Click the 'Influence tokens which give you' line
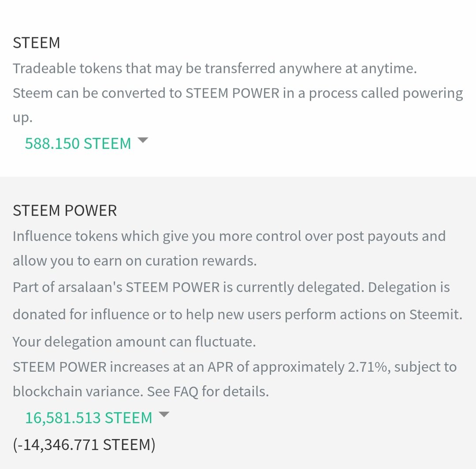 point(229,236)
